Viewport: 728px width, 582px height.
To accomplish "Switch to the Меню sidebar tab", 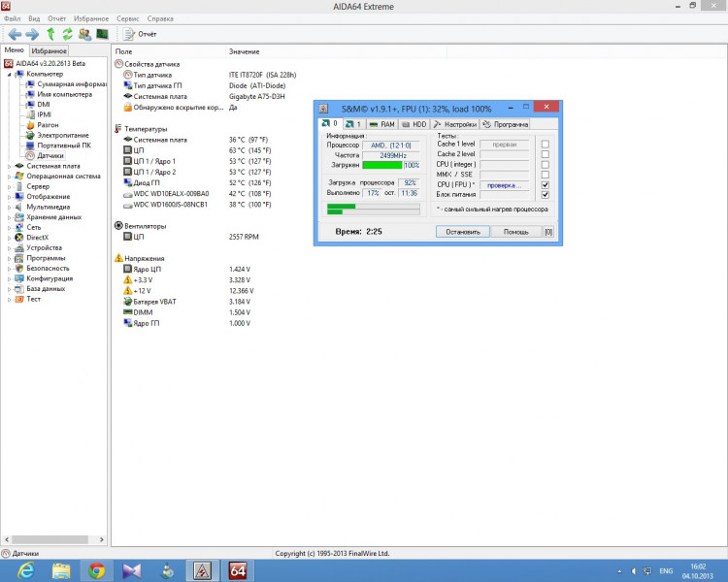I will coord(14,50).
